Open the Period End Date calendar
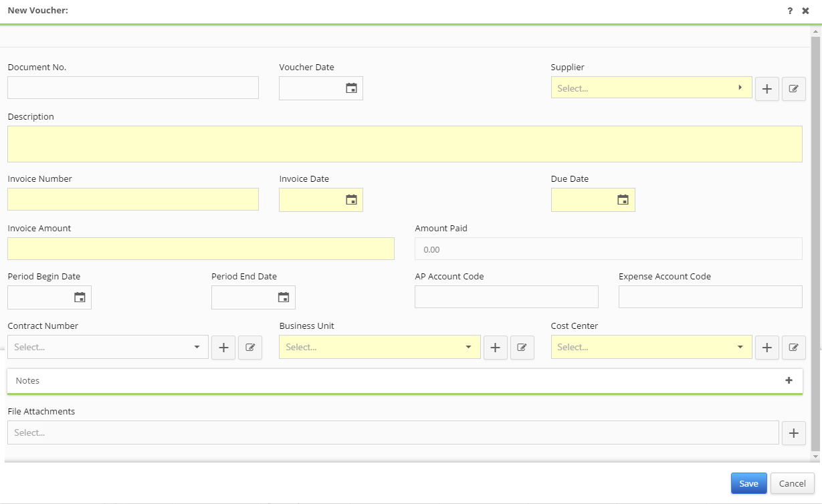 tap(284, 297)
